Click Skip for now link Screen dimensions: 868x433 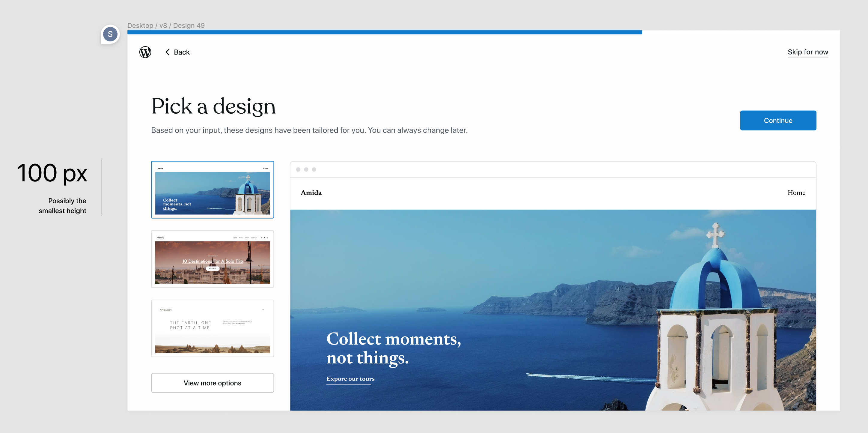coord(808,52)
